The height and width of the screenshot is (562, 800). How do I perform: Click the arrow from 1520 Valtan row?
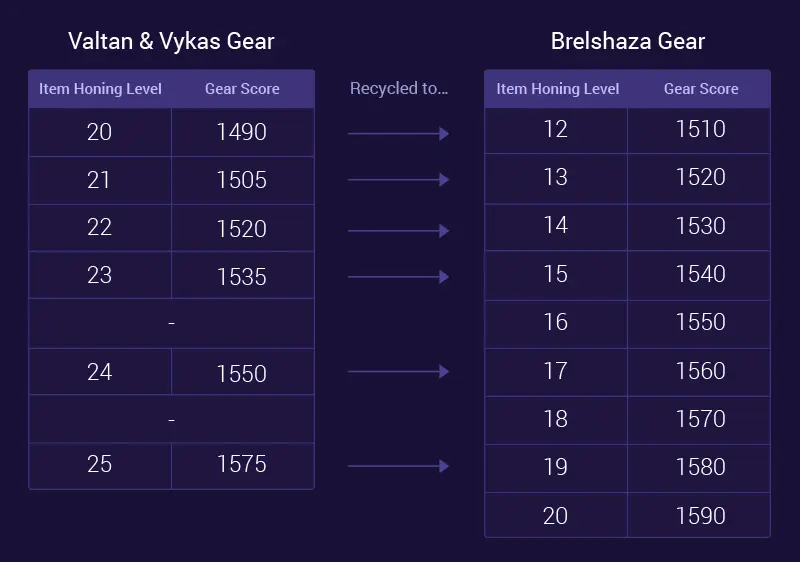[x=398, y=231]
